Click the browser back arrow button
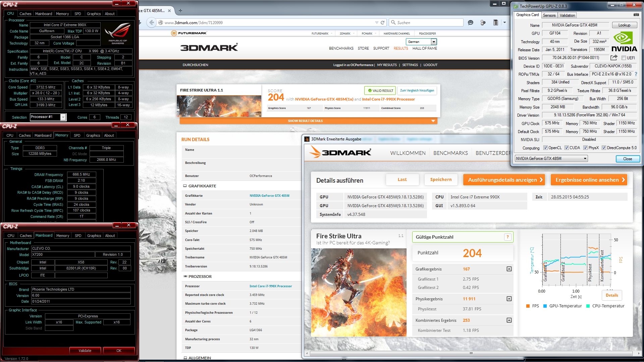Viewport: 644px width, 362px height. (x=152, y=22)
